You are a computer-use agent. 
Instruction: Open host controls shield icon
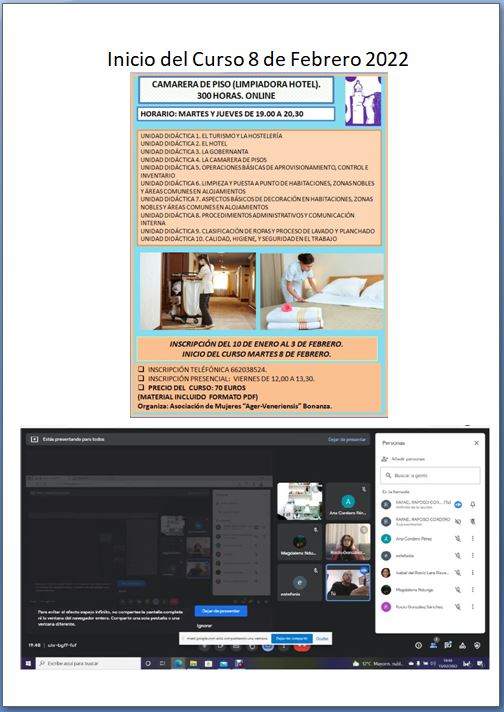click(477, 645)
